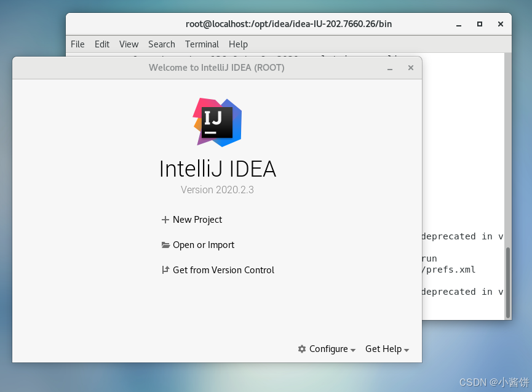Click the gear icon next to Configure
The width and height of the screenshot is (532, 392).
tap(302, 349)
